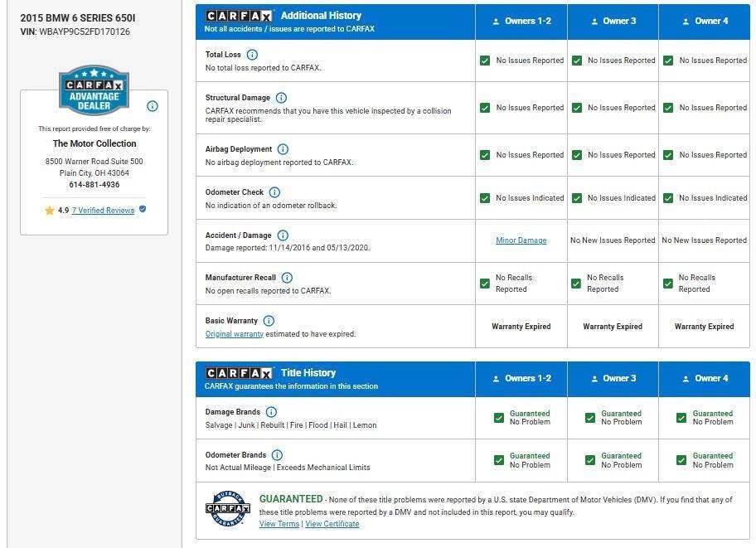This screenshot has width=756, height=548.
Task: Click the CARFAX Advantage Dealer badge
Action: click(94, 90)
